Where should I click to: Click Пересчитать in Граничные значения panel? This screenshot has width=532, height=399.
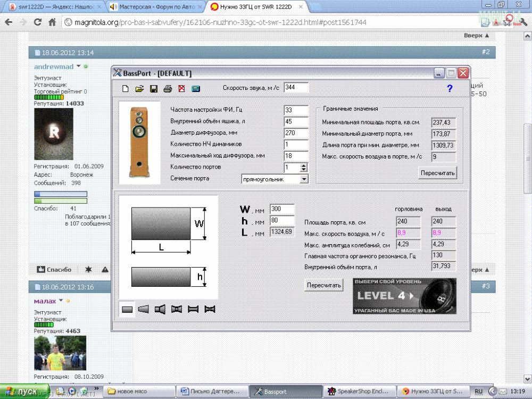437,173
